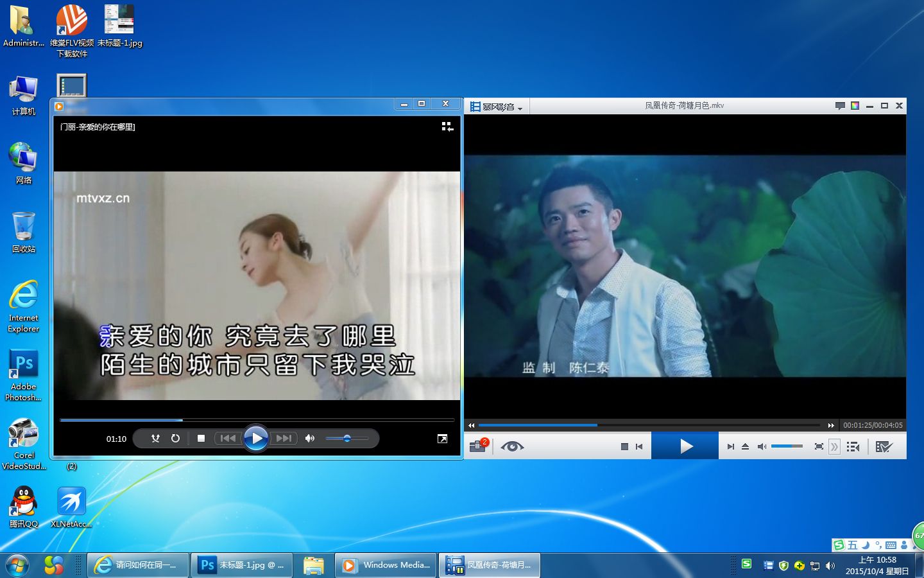This screenshot has height=578, width=924.
Task: Mute the 暴风影音 speaker icon
Action: pos(762,446)
